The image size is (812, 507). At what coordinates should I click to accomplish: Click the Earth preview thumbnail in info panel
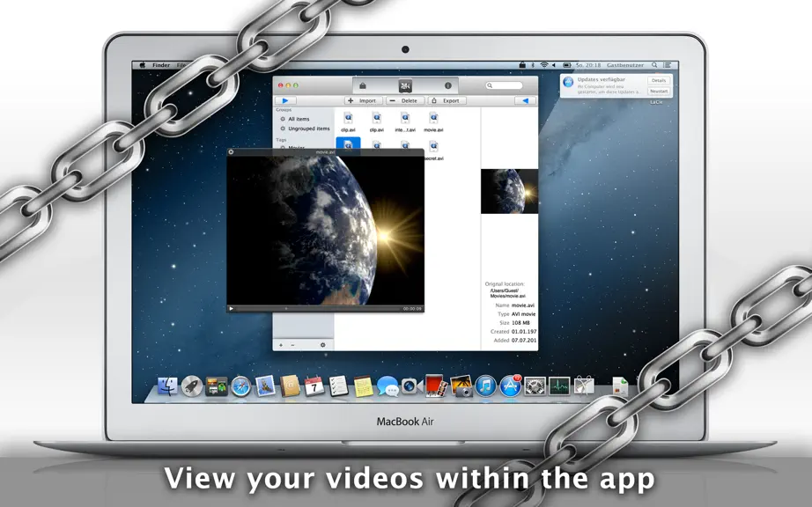coord(509,191)
